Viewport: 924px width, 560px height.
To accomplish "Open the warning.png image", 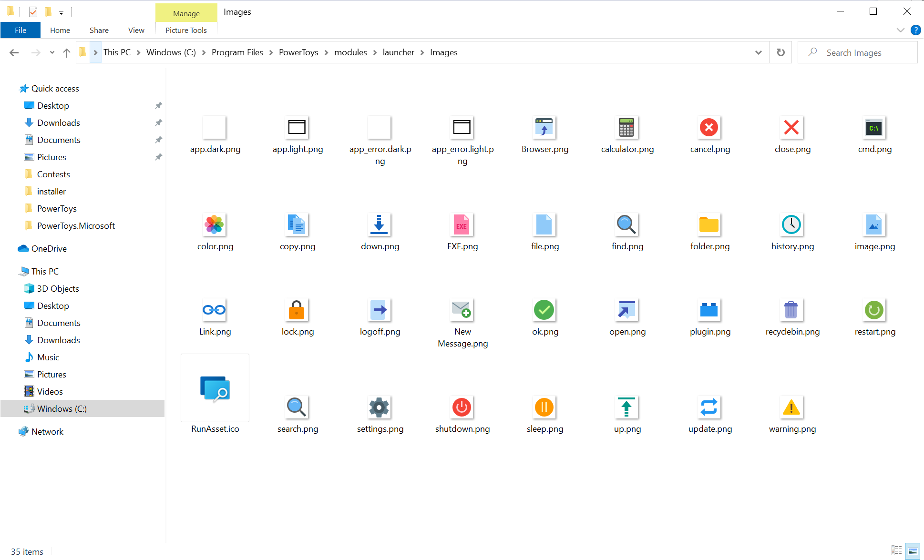I will (791, 407).
